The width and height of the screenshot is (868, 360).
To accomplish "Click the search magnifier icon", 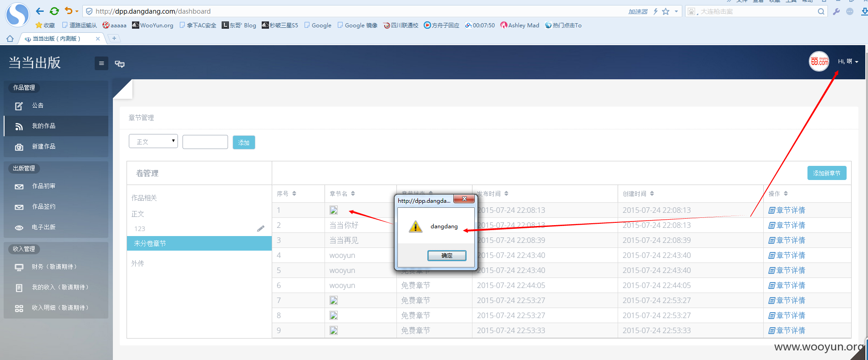I will (x=821, y=11).
